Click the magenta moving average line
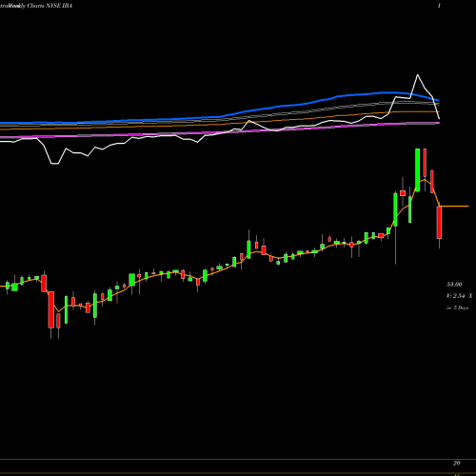Viewport: 476px width, 476px height. tap(220, 131)
